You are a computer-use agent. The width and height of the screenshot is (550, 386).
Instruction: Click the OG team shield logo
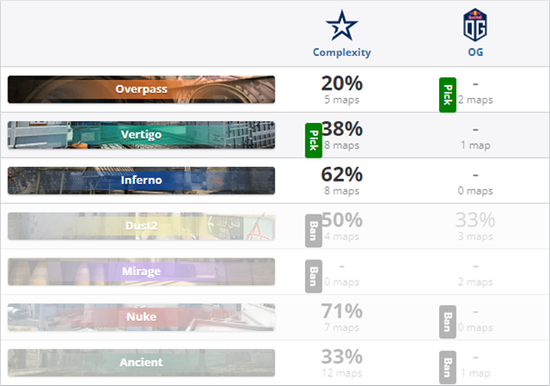pos(475,25)
